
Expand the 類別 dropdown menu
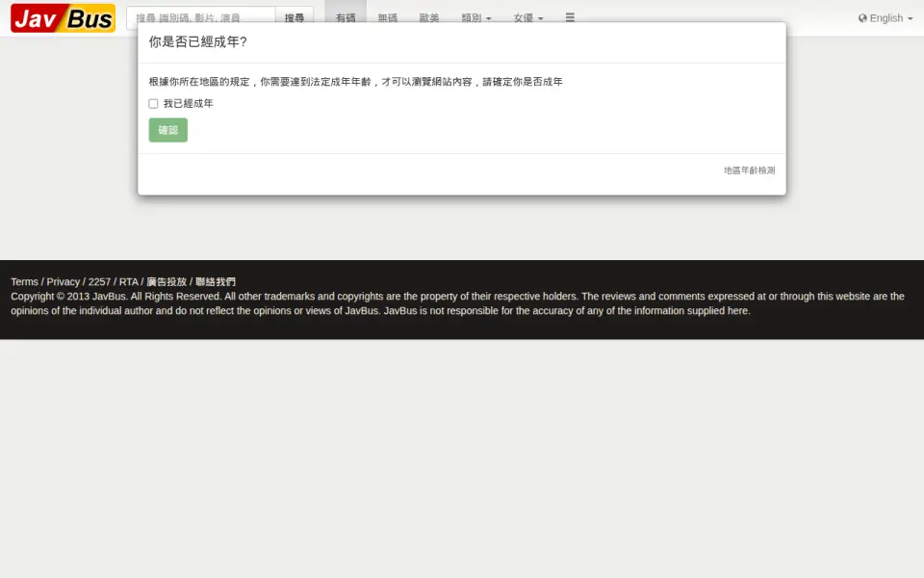pos(476,18)
